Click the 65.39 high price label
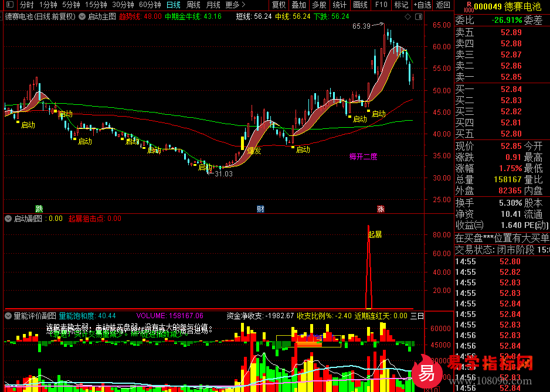This screenshot has width=550, height=392. pyautogui.click(x=361, y=26)
